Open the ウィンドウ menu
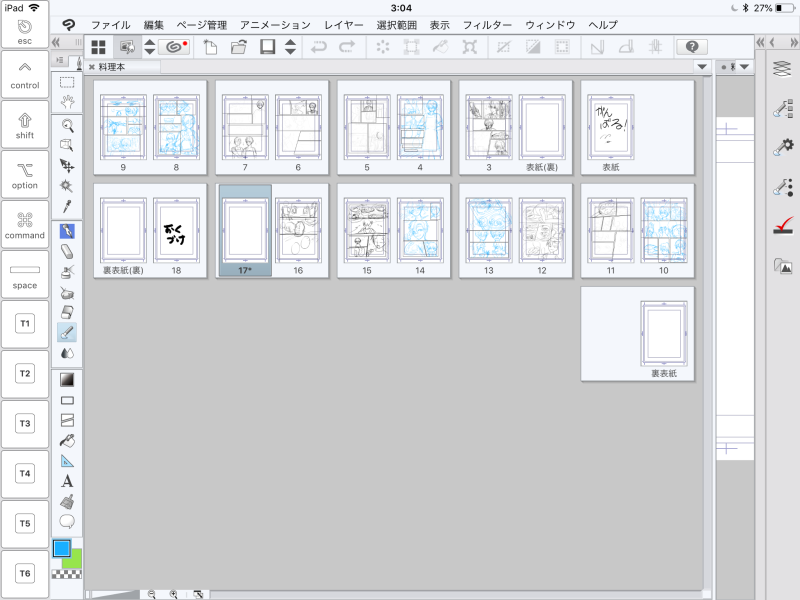The width and height of the screenshot is (800, 600). [550, 25]
